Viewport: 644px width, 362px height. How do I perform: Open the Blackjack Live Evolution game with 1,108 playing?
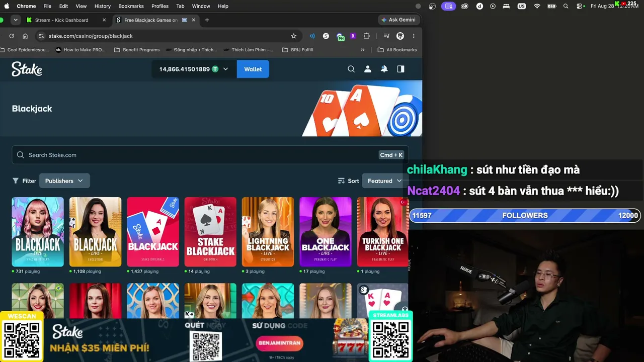95,232
